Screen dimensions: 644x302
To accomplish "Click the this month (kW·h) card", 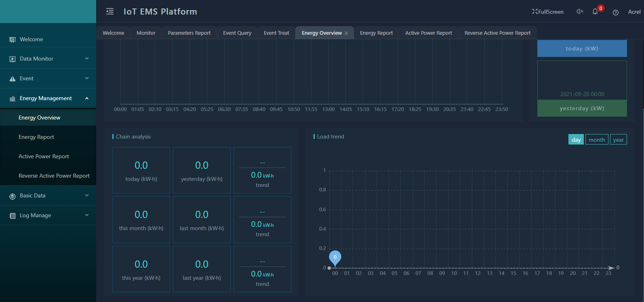I will 141,220.
